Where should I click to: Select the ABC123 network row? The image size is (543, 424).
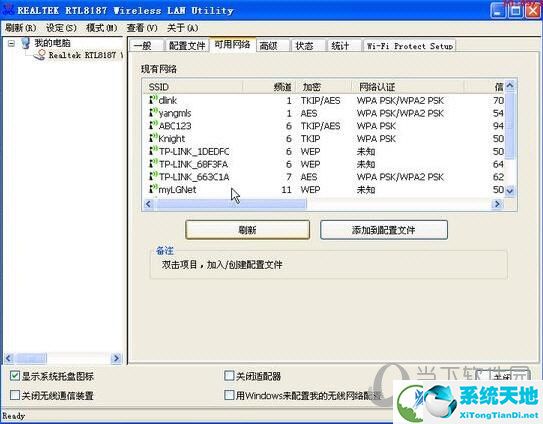tap(324, 126)
